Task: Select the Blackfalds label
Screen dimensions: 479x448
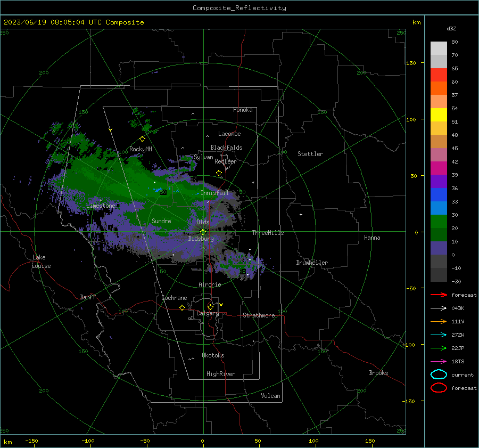Action: tap(226, 148)
